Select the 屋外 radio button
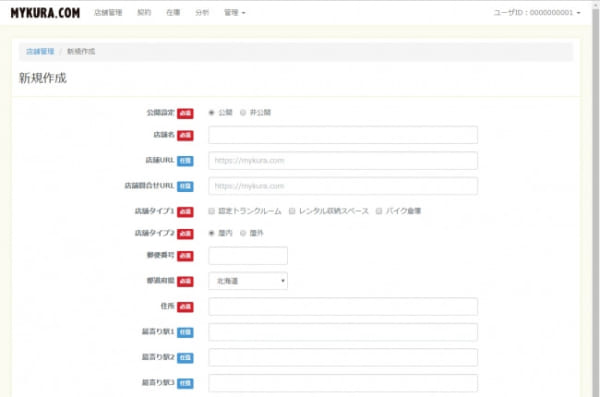600x397 pixels. (x=243, y=233)
